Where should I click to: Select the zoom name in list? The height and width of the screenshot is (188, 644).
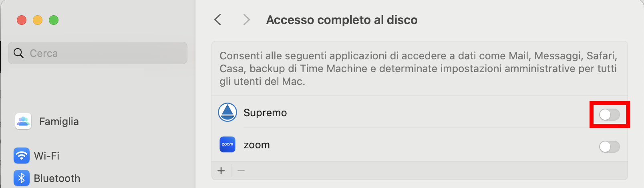pyautogui.click(x=257, y=145)
